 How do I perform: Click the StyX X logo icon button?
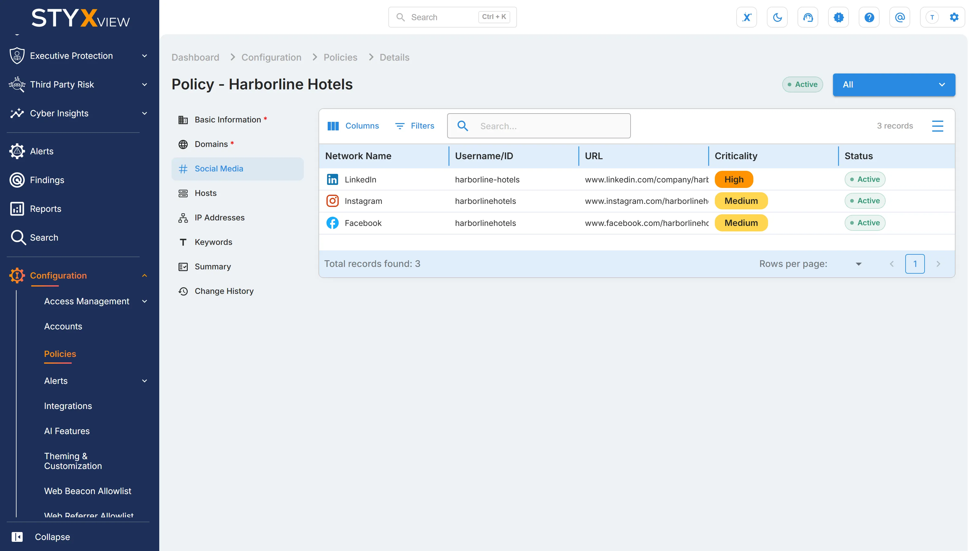pos(746,17)
